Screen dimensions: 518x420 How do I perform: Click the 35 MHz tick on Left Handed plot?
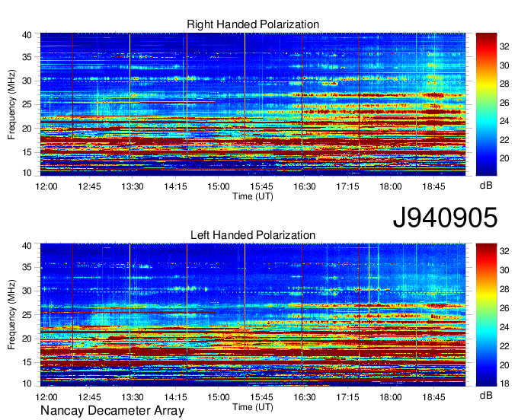(x=27, y=268)
